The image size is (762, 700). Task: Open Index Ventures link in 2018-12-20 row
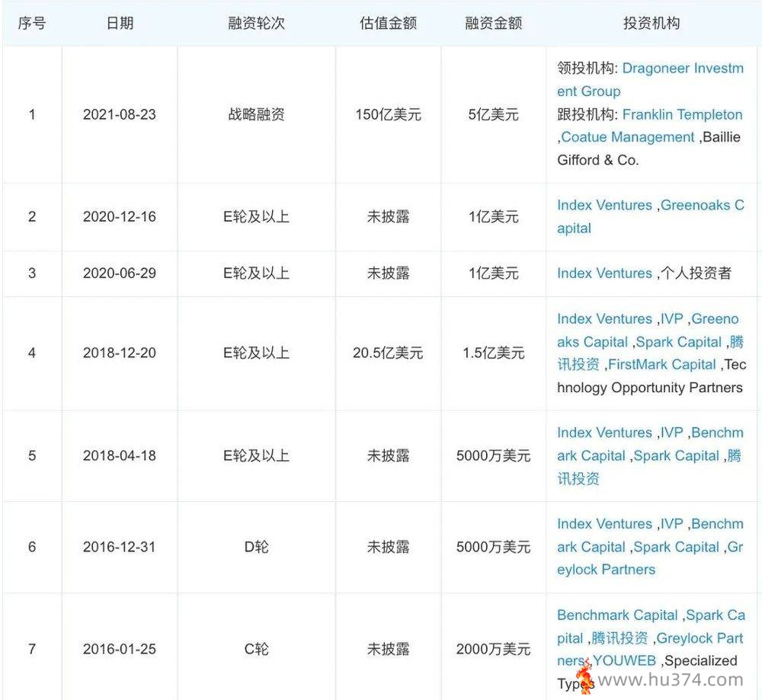pyautogui.click(x=604, y=318)
